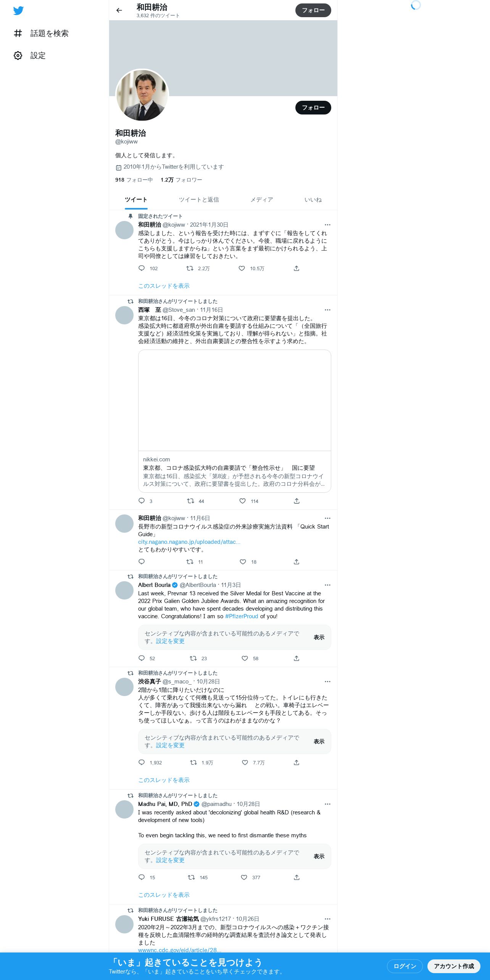Click the black フォロー button under the banner
This screenshot has width=490, height=980.
[x=313, y=108]
